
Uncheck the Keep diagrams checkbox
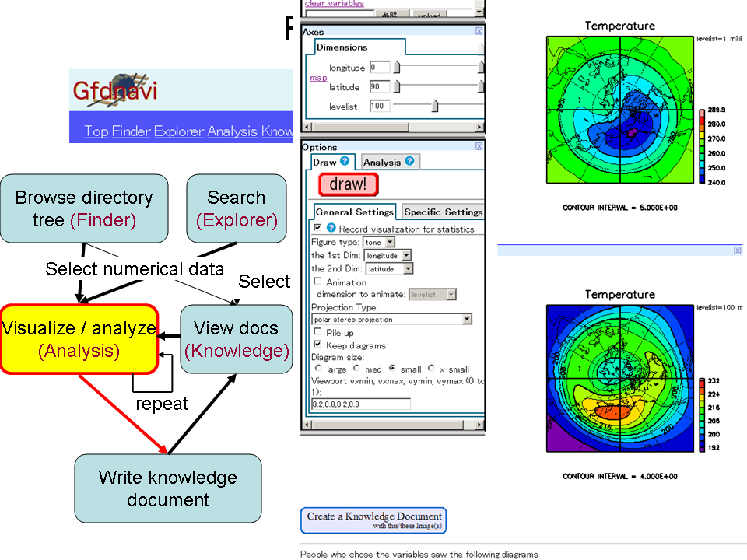[317, 345]
